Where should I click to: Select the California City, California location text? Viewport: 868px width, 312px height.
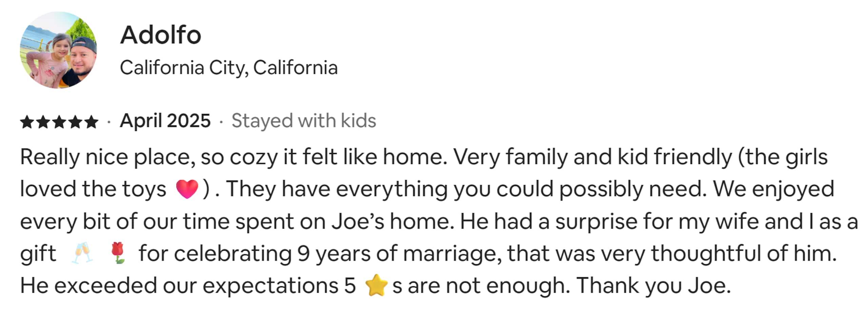(229, 68)
